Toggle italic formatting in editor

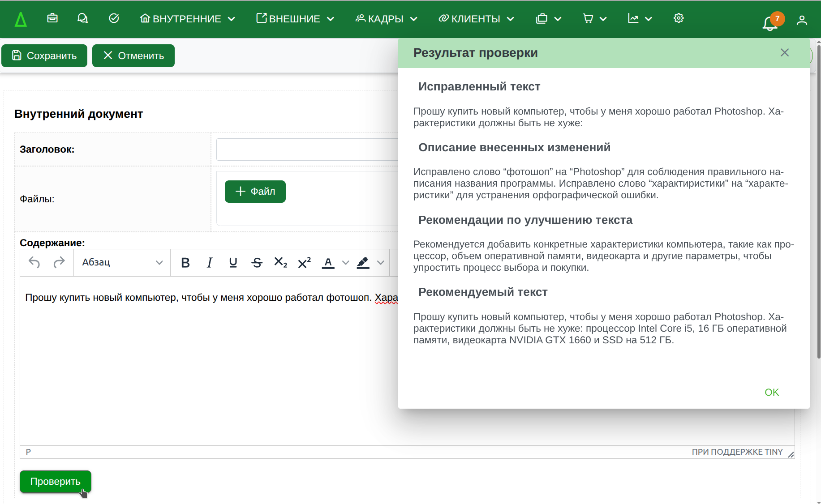coord(209,263)
